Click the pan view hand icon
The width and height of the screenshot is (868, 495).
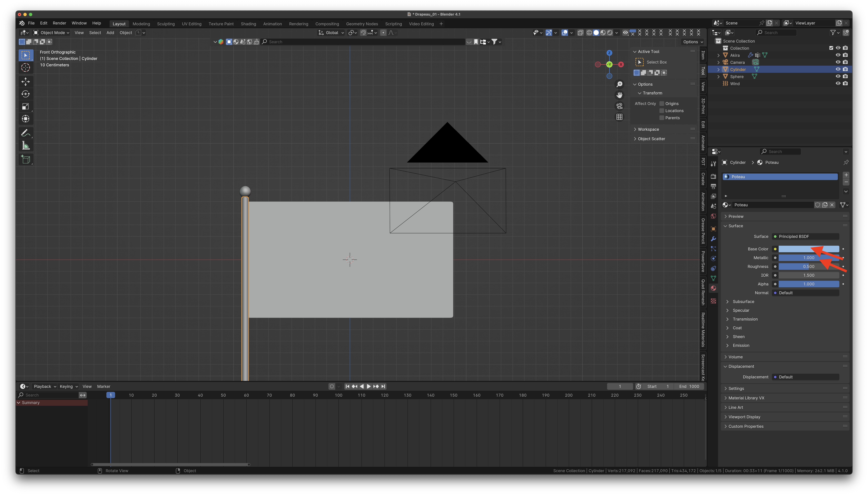pos(620,95)
